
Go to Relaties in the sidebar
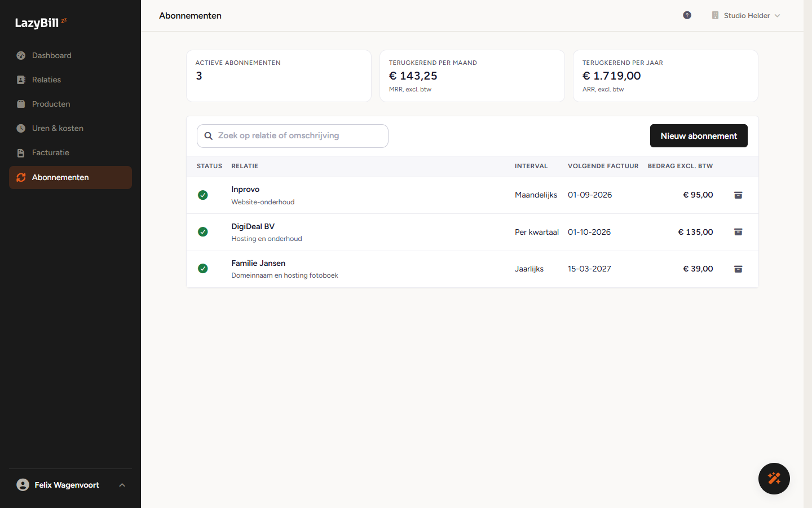[x=70, y=80]
